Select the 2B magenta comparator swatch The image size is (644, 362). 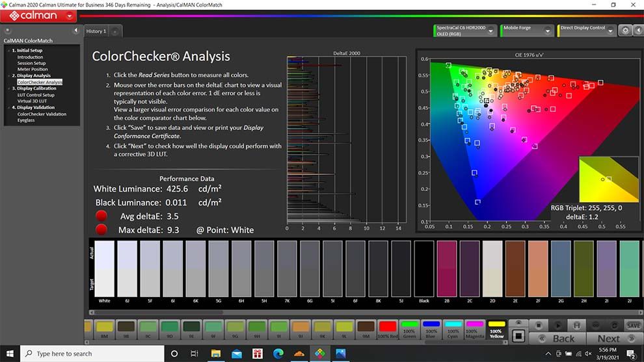(x=447, y=268)
